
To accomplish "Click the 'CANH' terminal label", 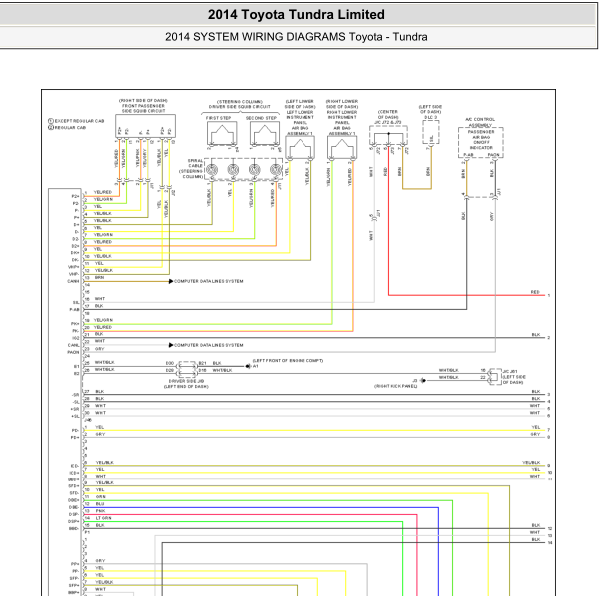I will (x=73, y=281).
